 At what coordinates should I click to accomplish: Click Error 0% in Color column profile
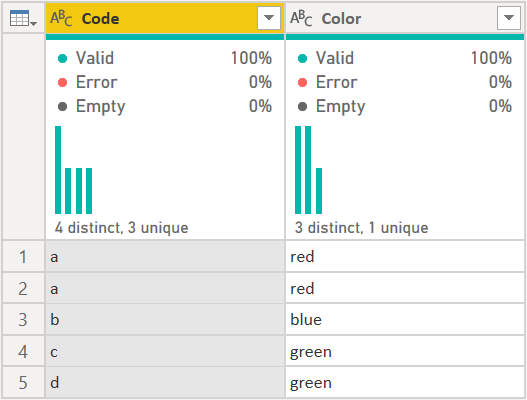[405, 82]
